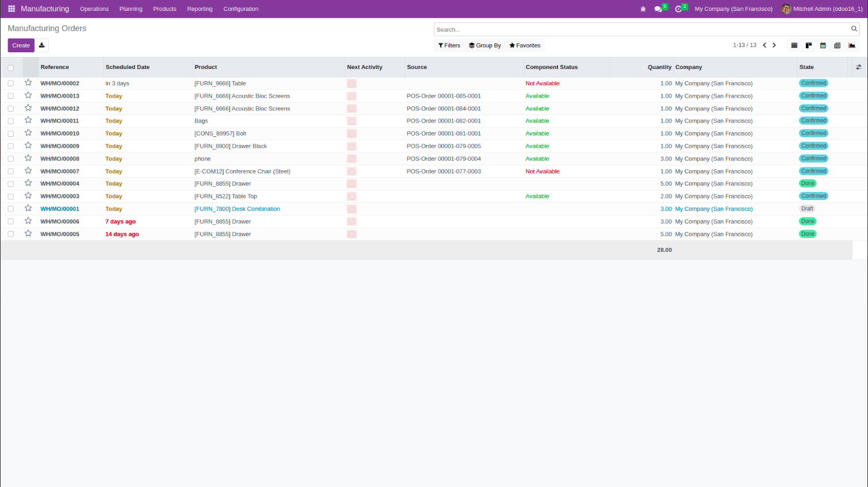Open Mitchell Admin user menu

(822, 9)
